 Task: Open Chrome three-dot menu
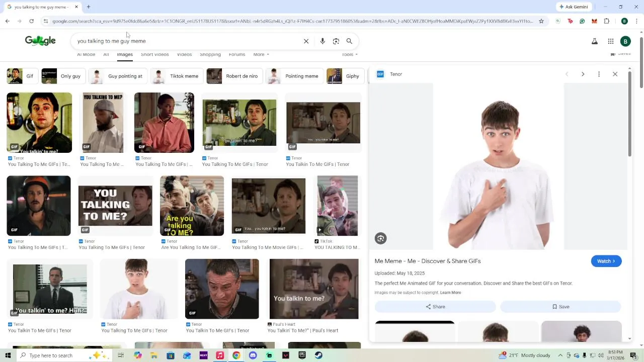click(637, 21)
